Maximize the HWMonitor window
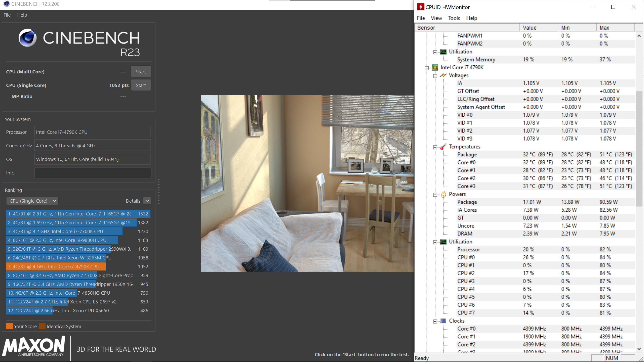The image size is (644, 362). 613,7
